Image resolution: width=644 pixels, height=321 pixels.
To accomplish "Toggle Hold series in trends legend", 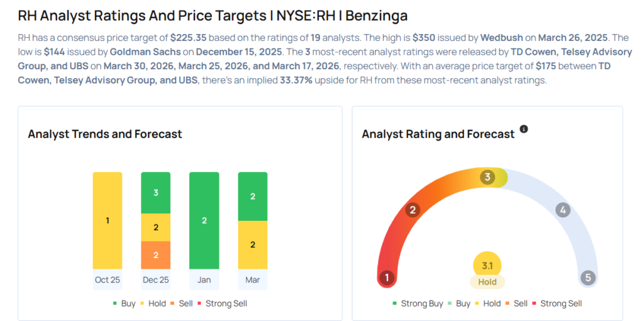I will pos(153,303).
